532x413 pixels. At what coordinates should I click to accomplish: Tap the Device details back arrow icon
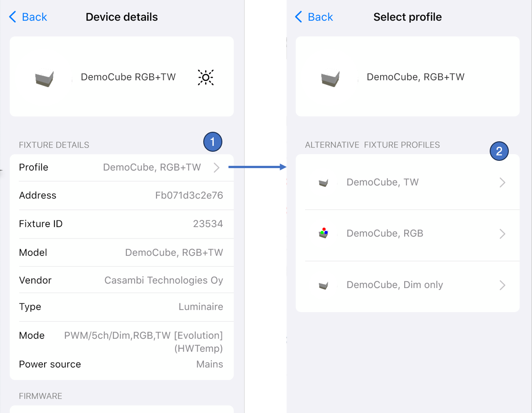(x=13, y=17)
